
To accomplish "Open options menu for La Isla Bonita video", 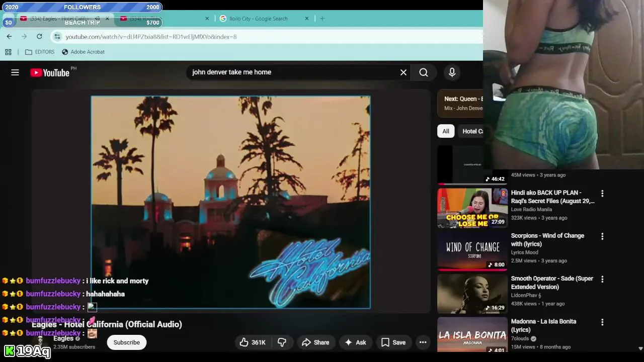I will click(x=602, y=322).
